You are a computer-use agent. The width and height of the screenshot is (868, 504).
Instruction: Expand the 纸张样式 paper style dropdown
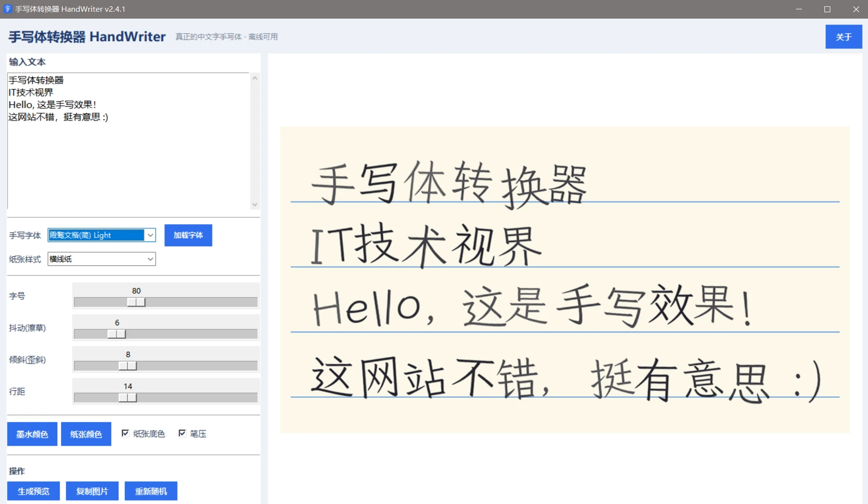150,259
